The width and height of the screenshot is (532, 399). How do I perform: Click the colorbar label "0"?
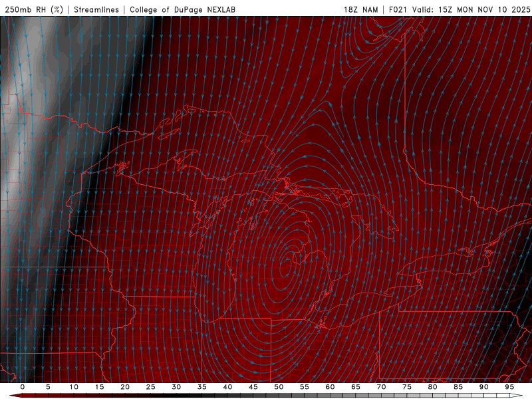(23, 387)
